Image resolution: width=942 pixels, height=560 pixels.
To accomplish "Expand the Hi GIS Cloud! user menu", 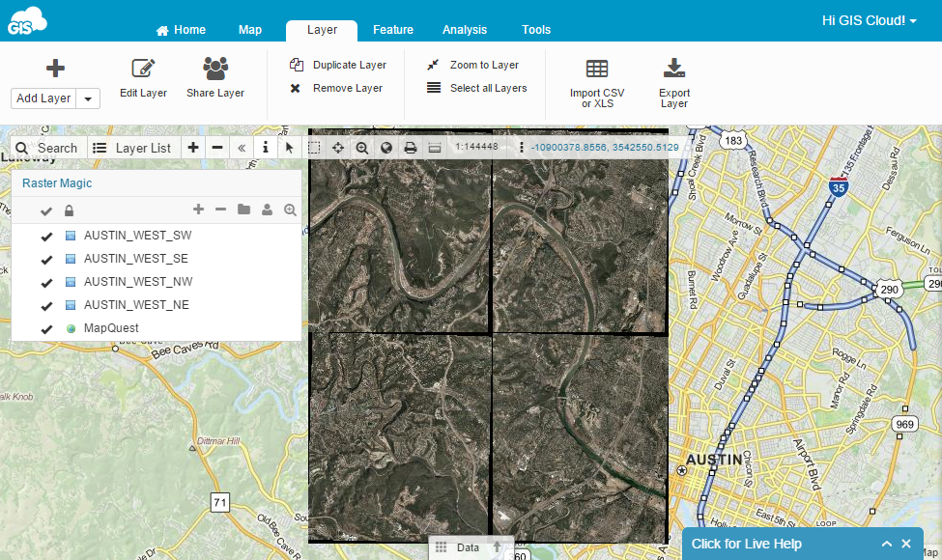I will click(870, 20).
